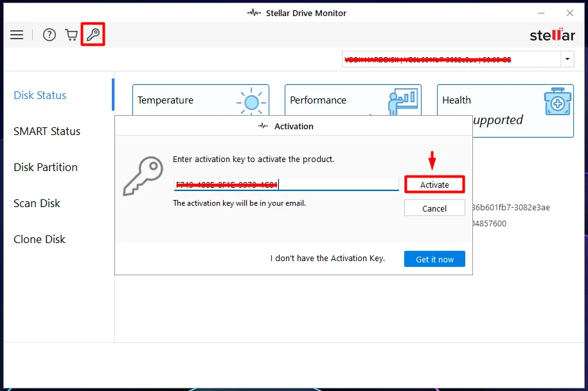This screenshot has width=588, height=391.
Task: Click the Get it now button
Action: click(434, 259)
